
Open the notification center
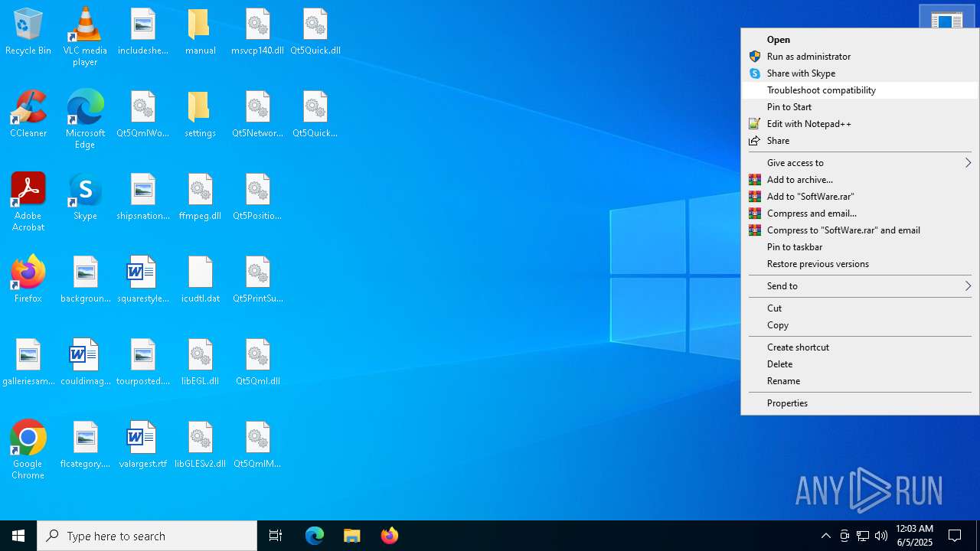[955, 536]
